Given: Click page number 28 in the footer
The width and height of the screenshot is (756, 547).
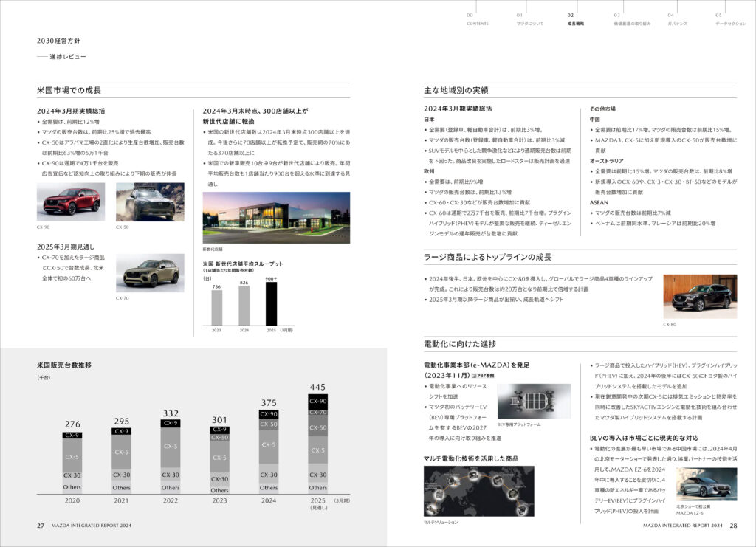Looking at the screenshot, I should [733, 526].
